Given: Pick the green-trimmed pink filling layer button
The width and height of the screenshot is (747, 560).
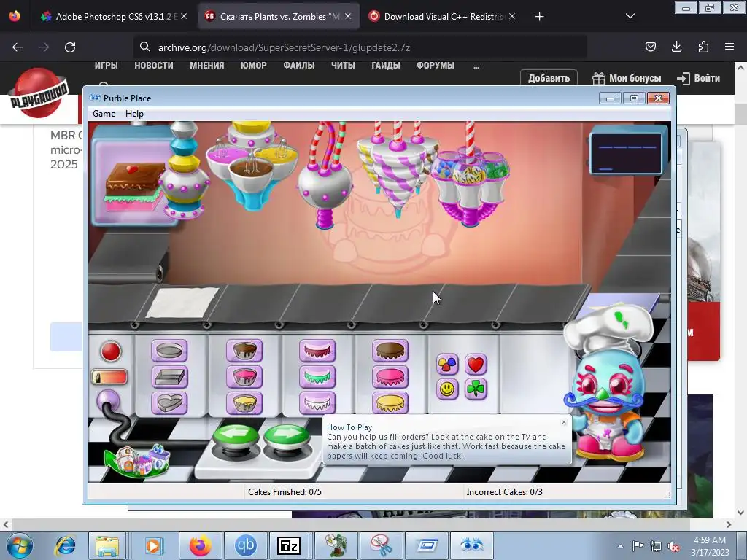Looking at the screenshot, I should pyautogui.click(x=317, y=377).
